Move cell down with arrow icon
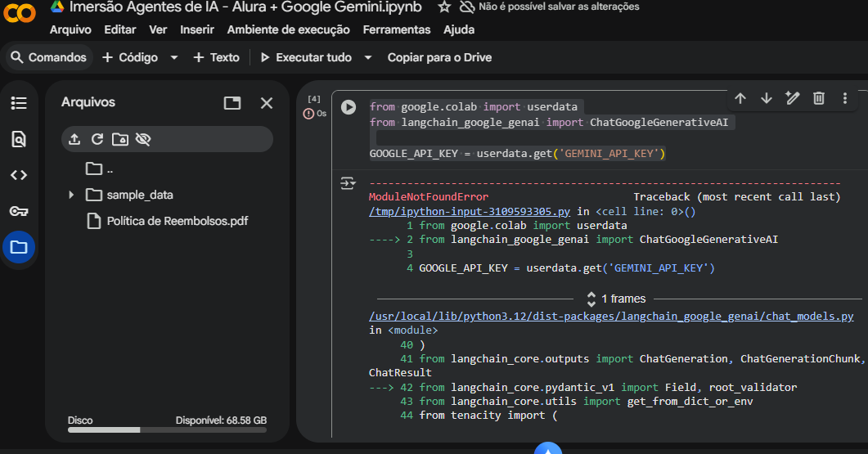Image resolution: width=868 pixels, height=454 pixels. click(x=766, y=98)
